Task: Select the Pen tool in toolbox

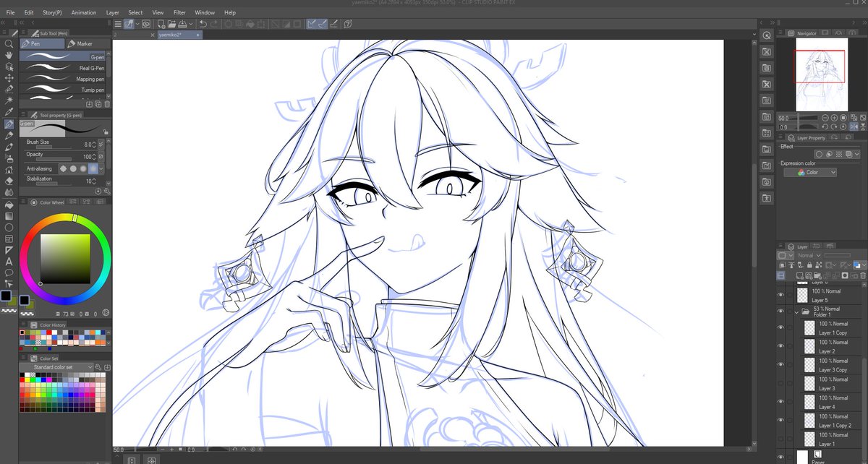Action: click(x=9, y=124)
